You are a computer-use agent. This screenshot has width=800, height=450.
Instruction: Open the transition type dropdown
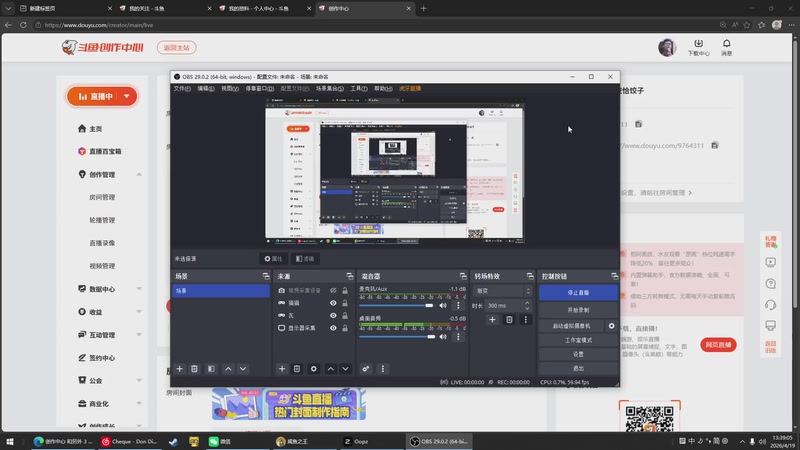point(503,291)
